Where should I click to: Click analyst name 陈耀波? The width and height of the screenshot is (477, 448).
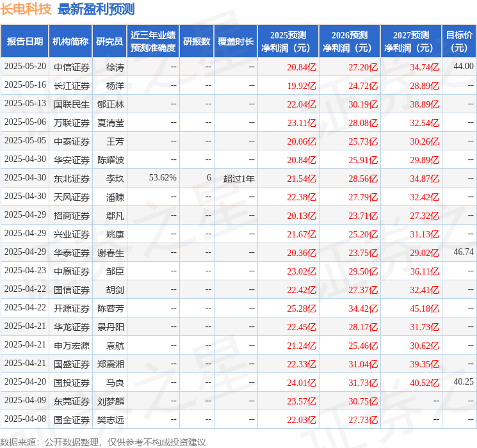pos(111,160)
